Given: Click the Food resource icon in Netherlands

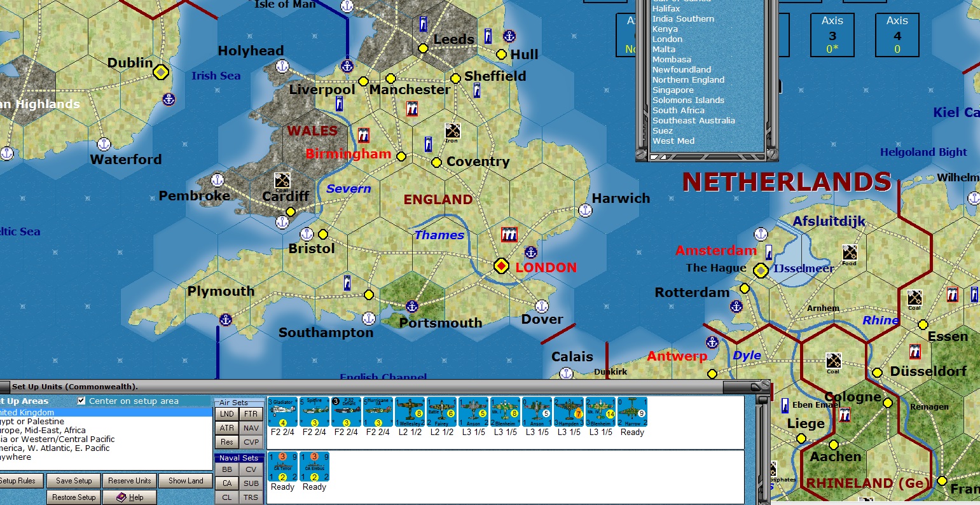Looking at the screenshot, I should [x=849, y=253].
